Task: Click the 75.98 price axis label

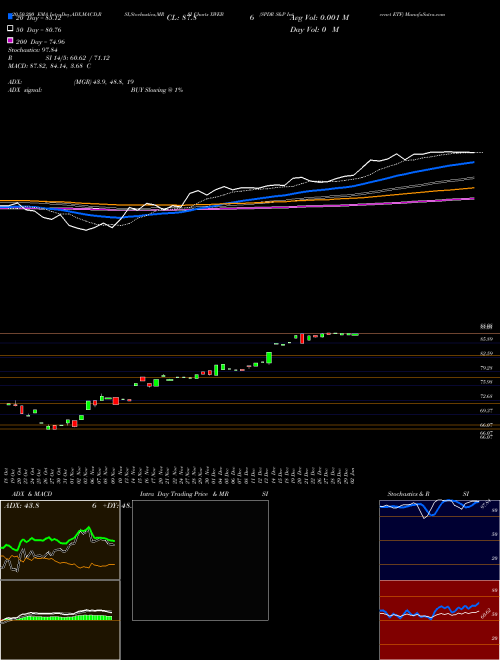Action: 486,382
